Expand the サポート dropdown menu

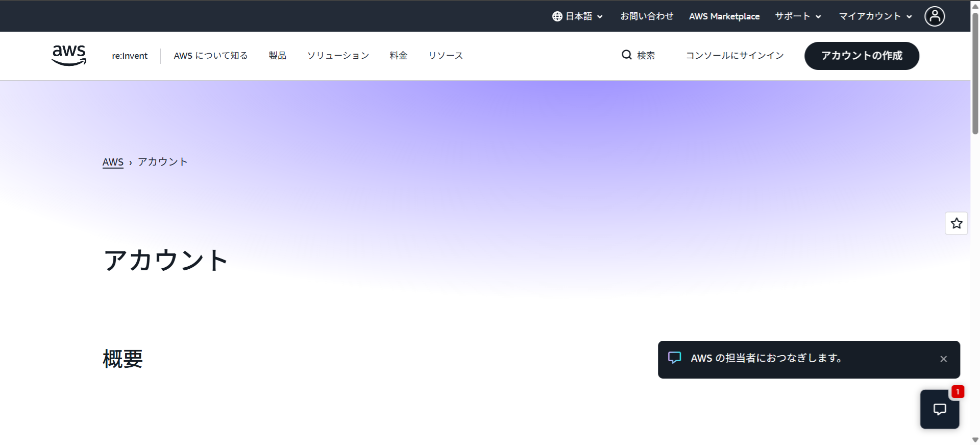[798, 16]
